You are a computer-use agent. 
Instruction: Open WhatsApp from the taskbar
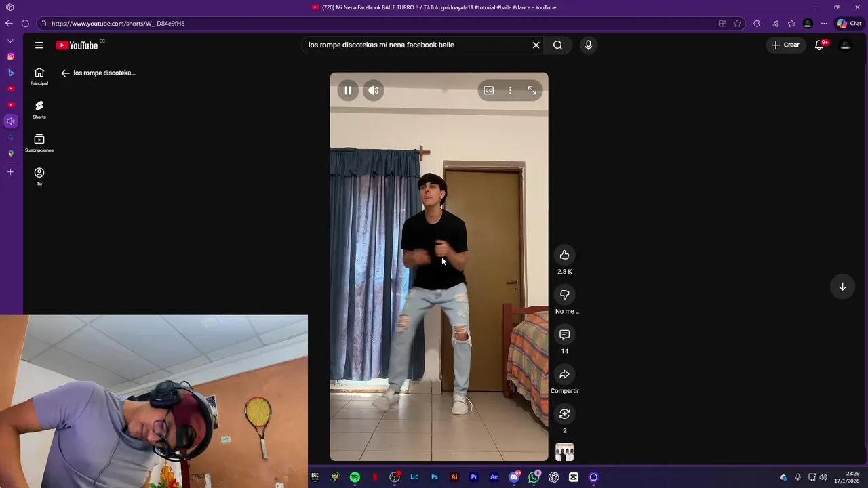(534, 477)
